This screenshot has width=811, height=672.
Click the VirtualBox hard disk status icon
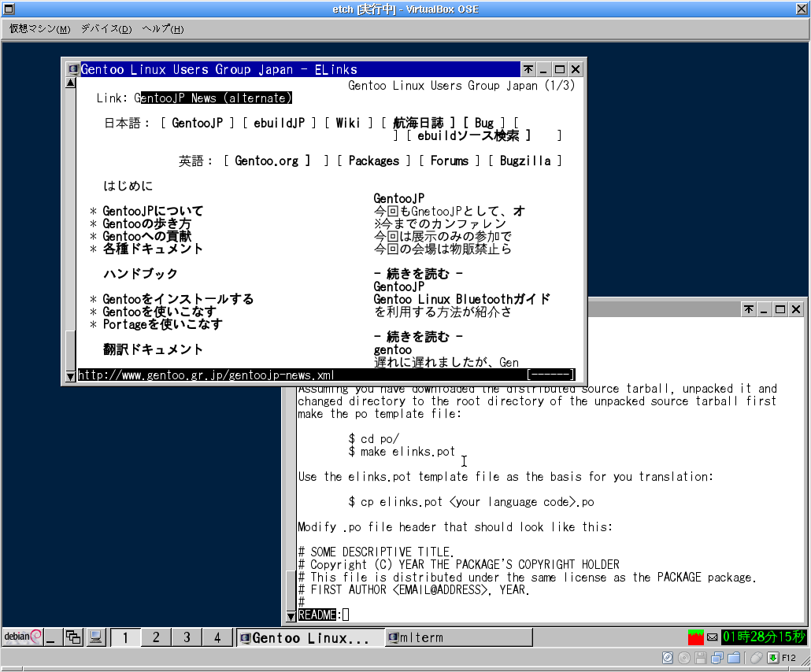668,658
